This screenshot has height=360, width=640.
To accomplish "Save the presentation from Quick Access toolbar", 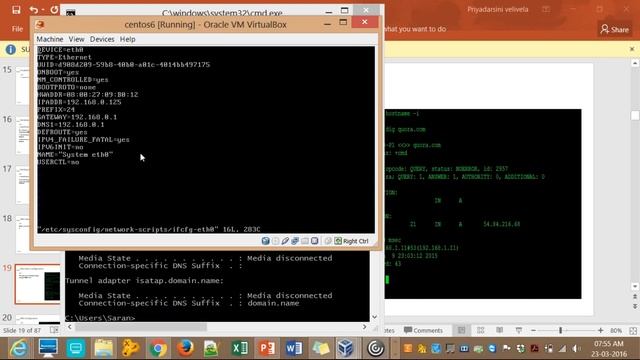I will click(x=16, y=10).
